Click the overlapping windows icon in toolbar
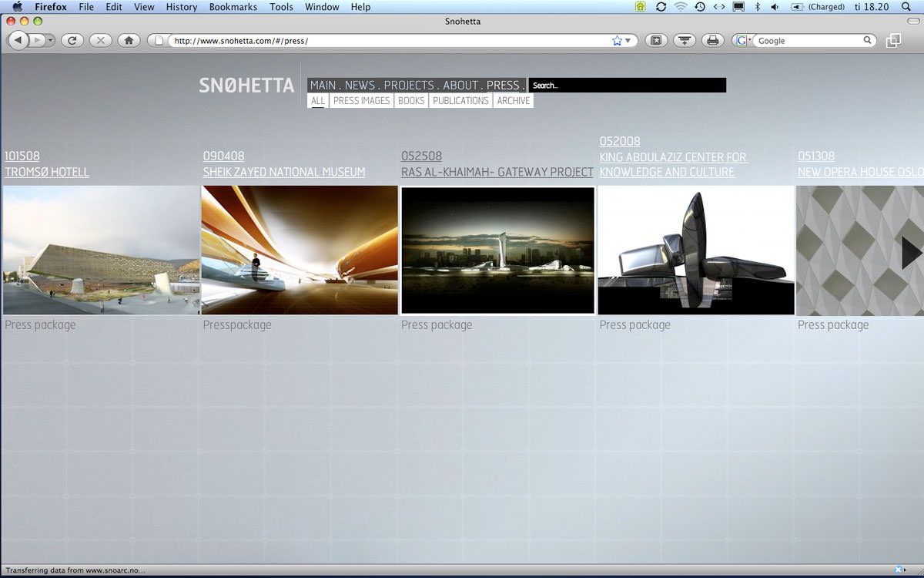Image resolution: width=924 pixels, height=578 pixels. click(893, 41)
